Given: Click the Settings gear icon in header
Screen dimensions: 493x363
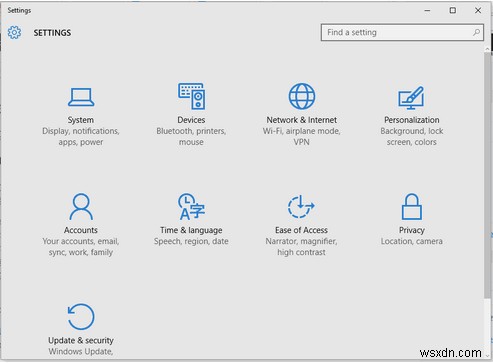Looking at the screenshot, I should click(14, 32).
